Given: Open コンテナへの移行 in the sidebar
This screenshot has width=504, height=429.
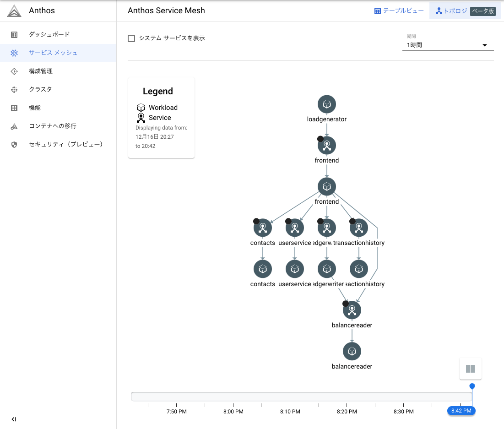Looking at the screenshot, I should coord(58,126).
